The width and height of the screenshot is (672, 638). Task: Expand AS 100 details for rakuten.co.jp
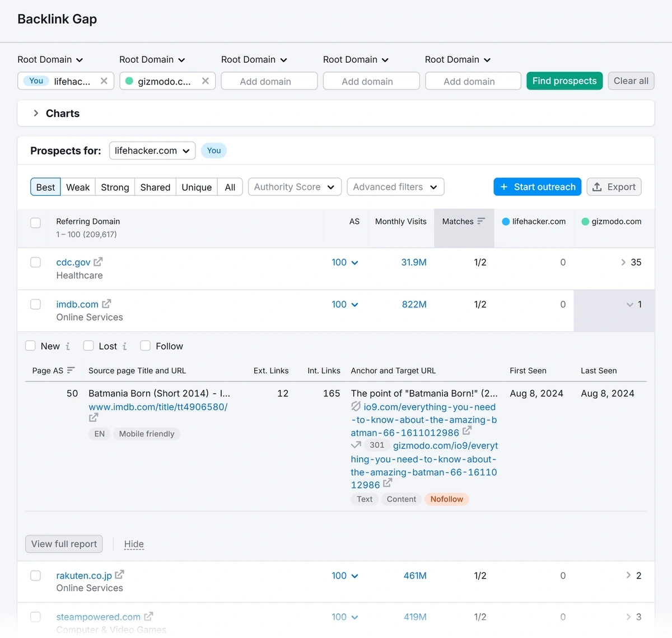pyautogui.click(x=345, y=575)
